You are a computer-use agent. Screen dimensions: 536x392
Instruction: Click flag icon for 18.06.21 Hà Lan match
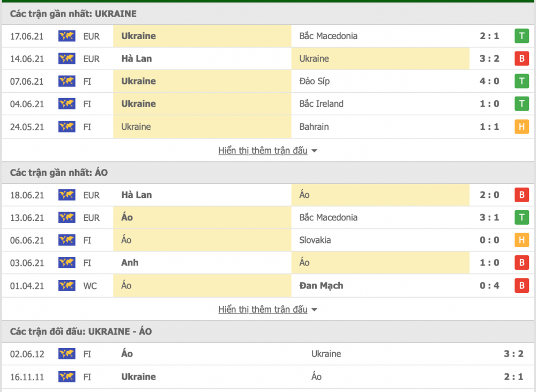tap(66, 195)
